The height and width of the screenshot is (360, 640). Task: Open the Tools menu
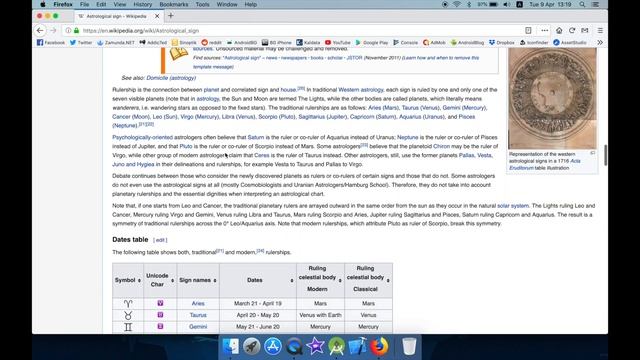point(202,4)
